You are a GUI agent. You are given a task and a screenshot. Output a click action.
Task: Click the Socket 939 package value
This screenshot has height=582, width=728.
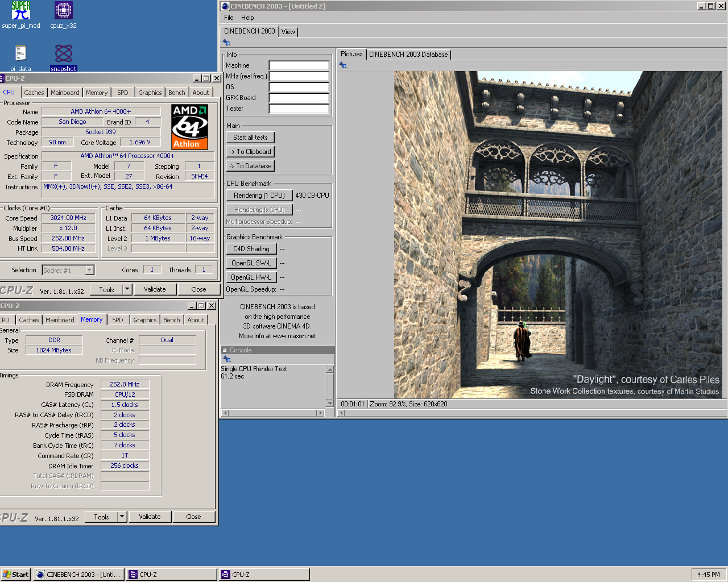tap(101, 132)
